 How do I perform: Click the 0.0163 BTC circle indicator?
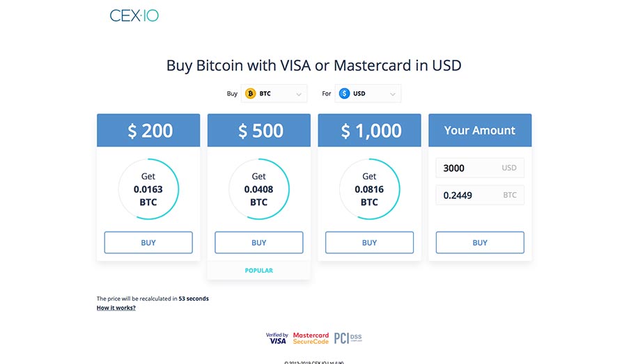pos(148,189)
